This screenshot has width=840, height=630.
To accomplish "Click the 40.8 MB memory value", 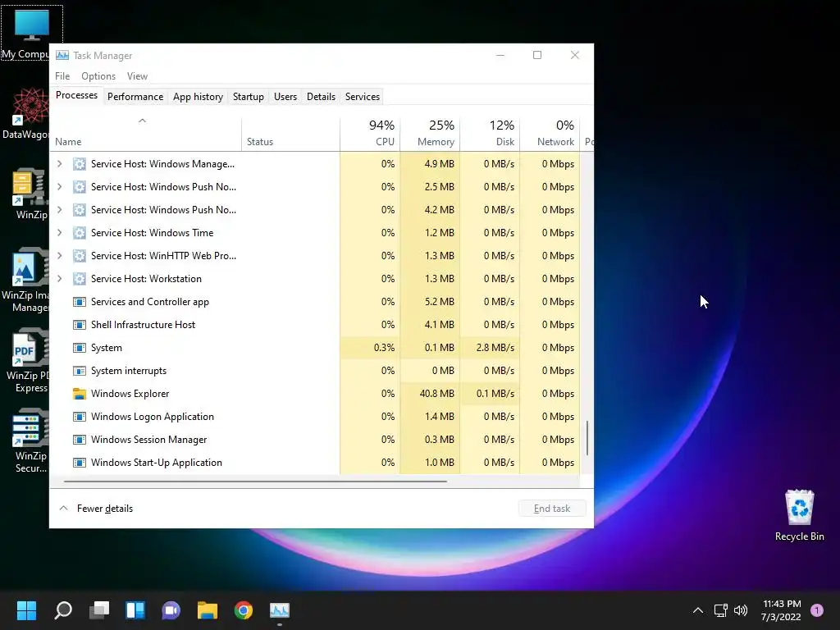I will tap(436, 394).
